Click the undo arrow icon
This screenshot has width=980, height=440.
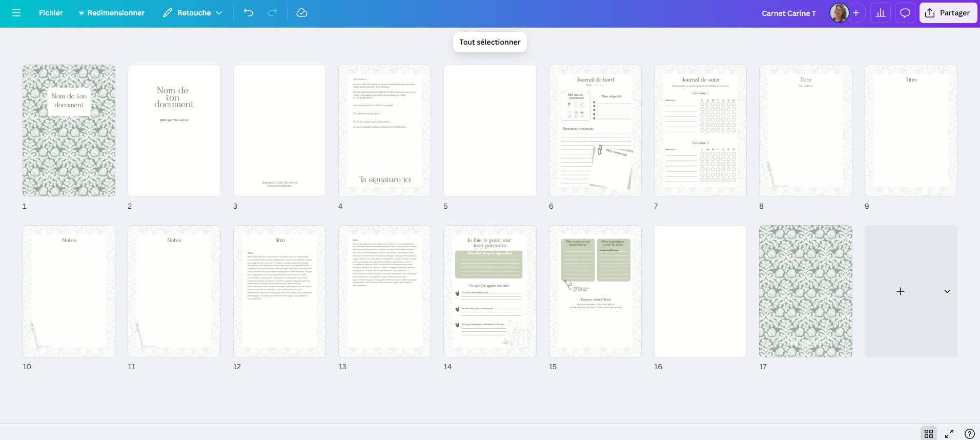tap(249, 13)
